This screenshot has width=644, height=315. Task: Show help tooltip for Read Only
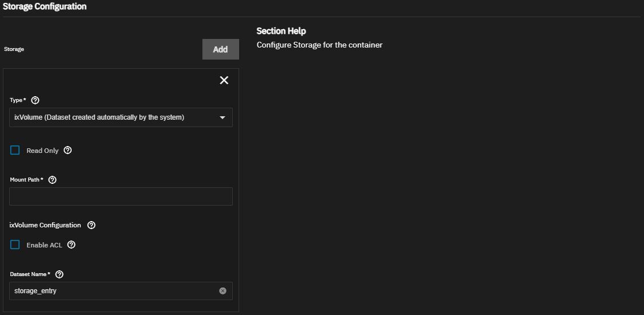point(68,150)
